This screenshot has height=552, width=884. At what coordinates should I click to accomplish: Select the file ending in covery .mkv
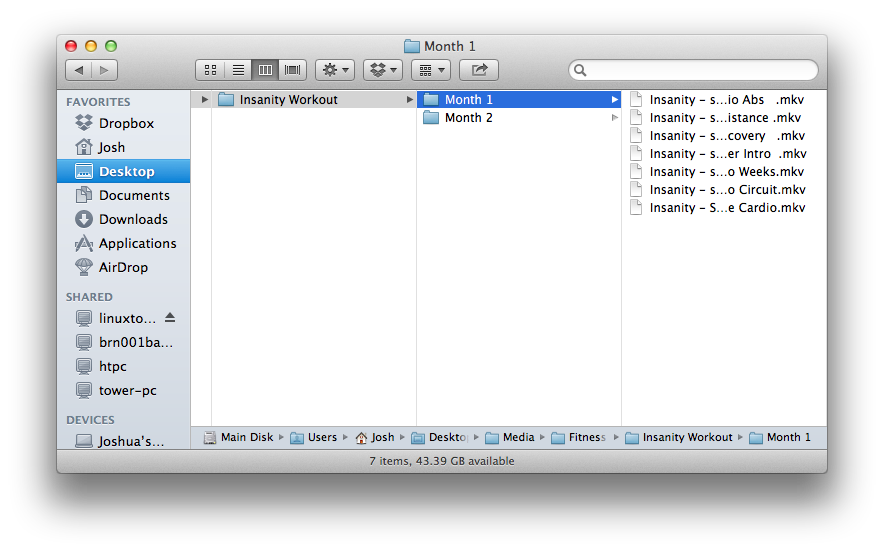[724, 136]
